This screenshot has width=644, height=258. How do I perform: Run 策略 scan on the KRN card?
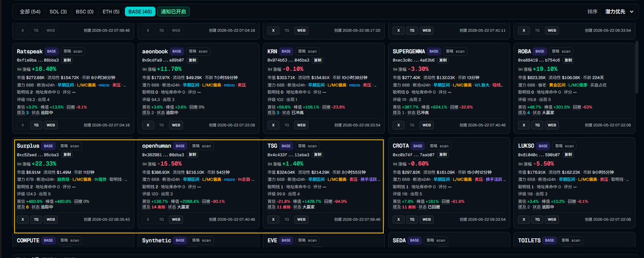coord(308,52)
